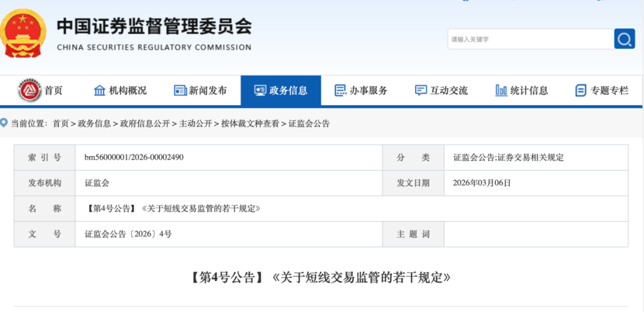Open the 机构概况 navigation tab
644x312 pixels.
click(x=120, y=90)
